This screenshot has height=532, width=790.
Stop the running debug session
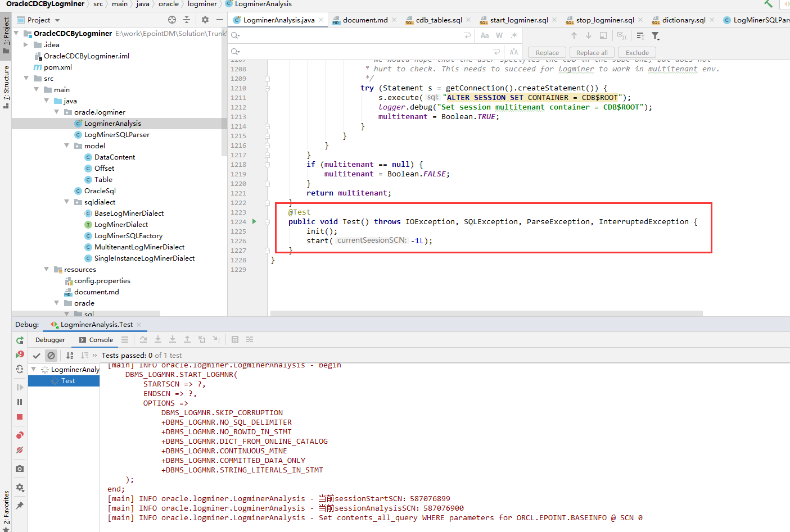pyautogui.click(x=20, y=417)
